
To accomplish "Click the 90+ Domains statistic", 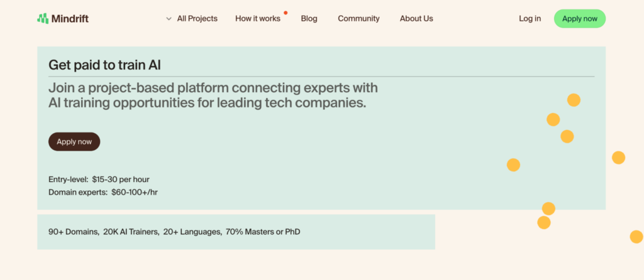I will coord(74,232).
